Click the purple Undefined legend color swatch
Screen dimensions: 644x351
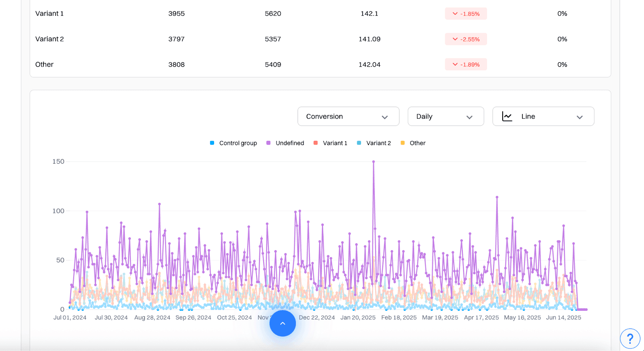coord(268,143)
